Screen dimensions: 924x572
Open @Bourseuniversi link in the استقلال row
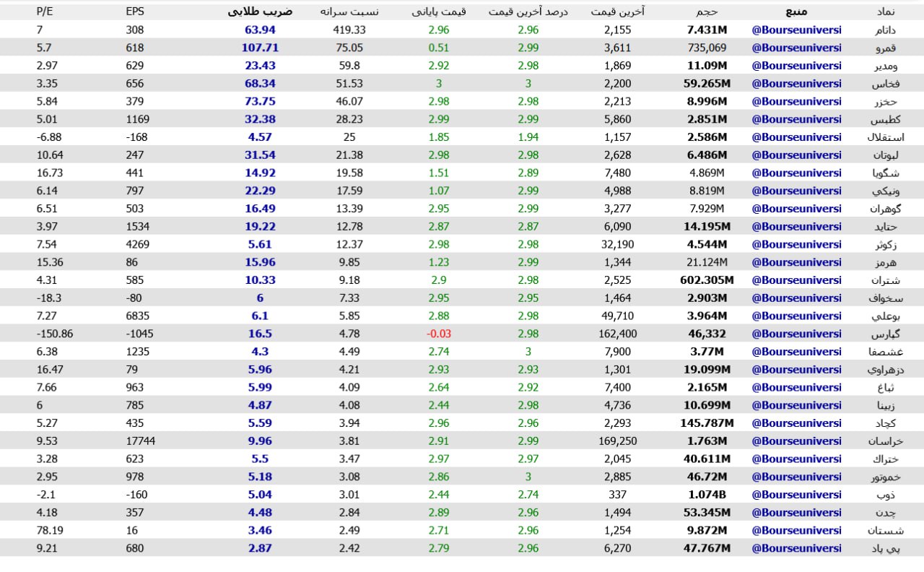tap(796, 137)
